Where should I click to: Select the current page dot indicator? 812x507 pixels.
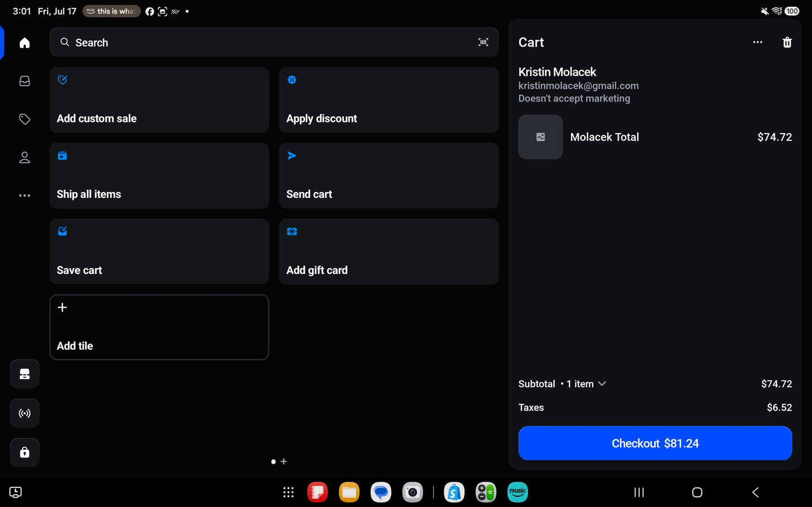click(273, 462)
